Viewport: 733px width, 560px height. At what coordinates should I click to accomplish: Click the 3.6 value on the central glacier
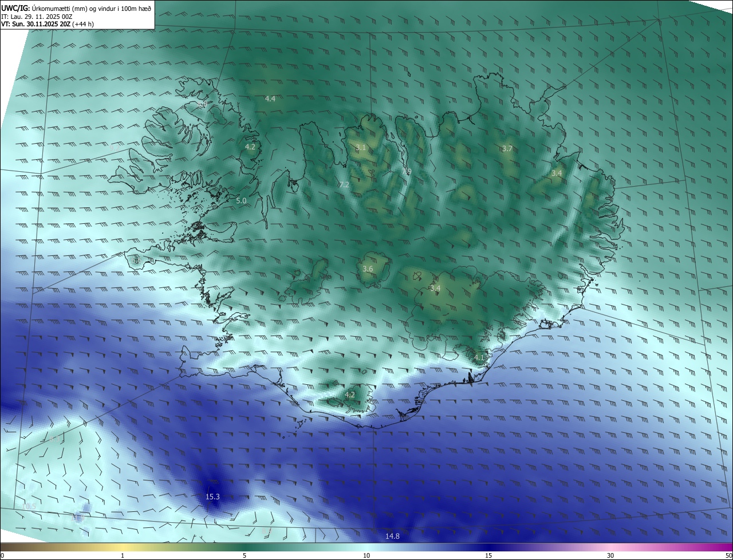coord(368,269)
